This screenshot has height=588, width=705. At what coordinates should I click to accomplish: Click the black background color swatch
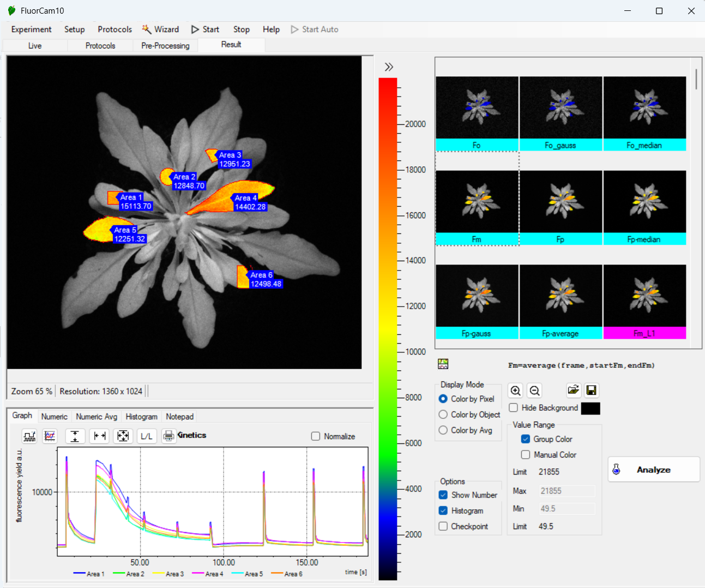coord(590,409)
